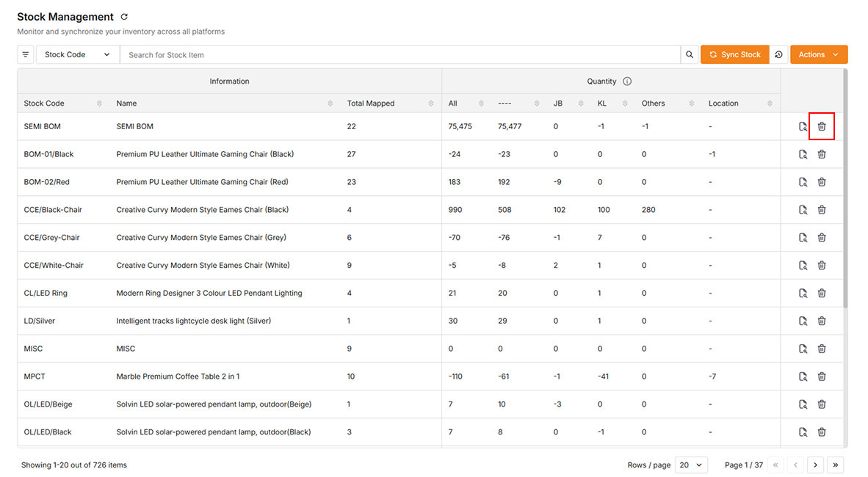The image size is (868, 477).
Task: View details of SEMI BOM row
Action: click(x=803, y=127)
